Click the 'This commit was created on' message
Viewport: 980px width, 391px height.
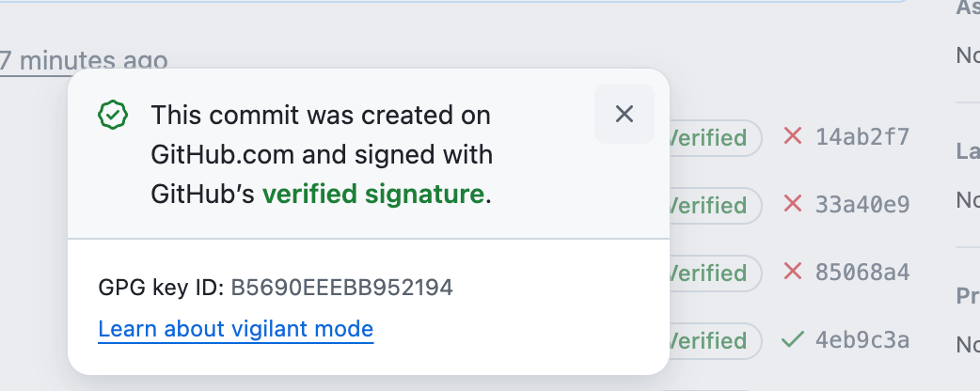point(321,116)
